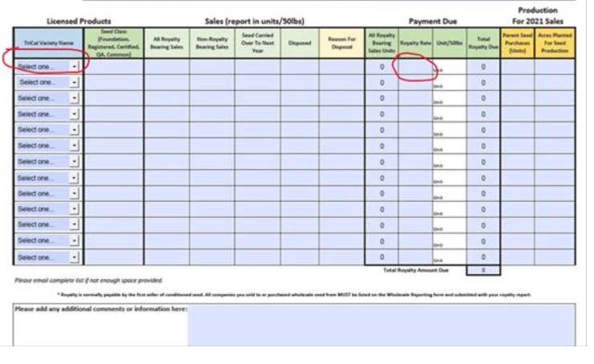
Task: Click the 'Please email complete list' note
Action: [x=88, y=281]
